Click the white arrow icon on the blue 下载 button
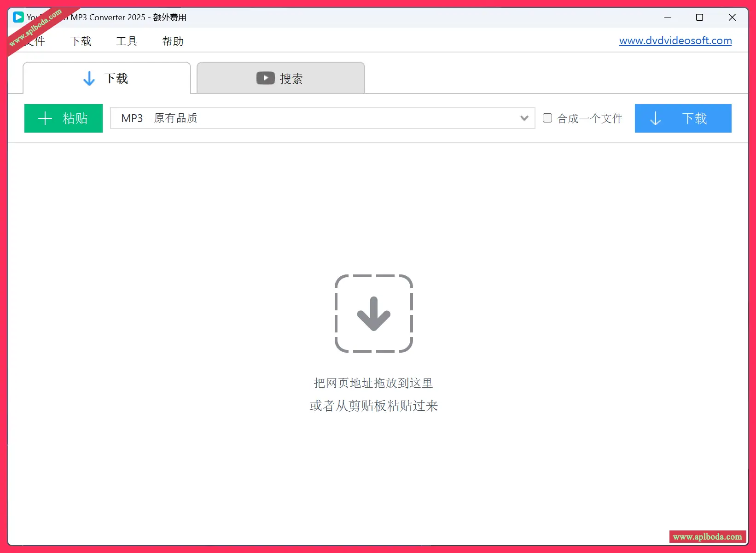756x553 pixels. coord(655,119)
